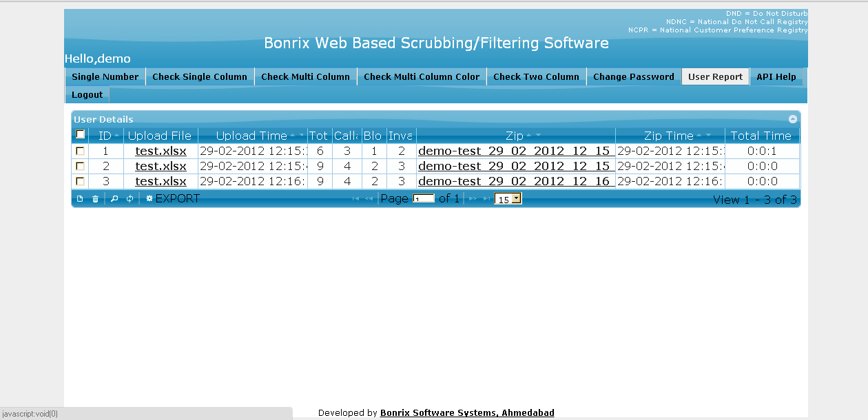Collapse the User Details grid panel
The image size is (868, 420).
pos(793,119)
